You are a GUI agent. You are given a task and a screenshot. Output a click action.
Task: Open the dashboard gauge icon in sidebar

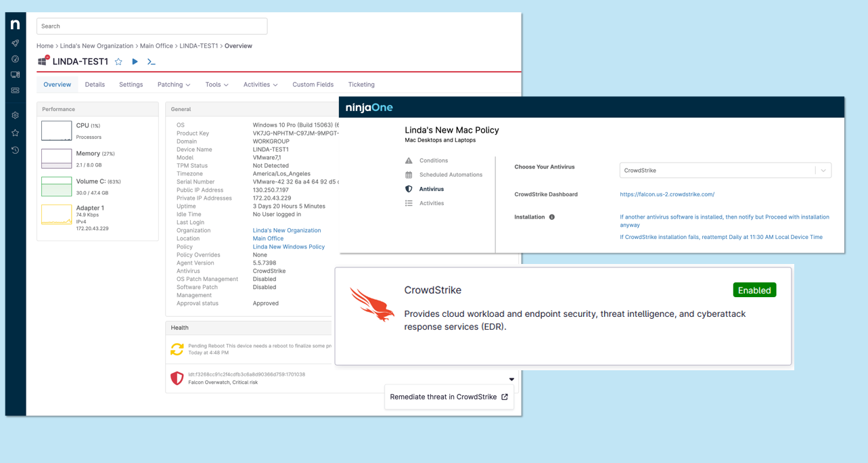click(x=15, y=59)
